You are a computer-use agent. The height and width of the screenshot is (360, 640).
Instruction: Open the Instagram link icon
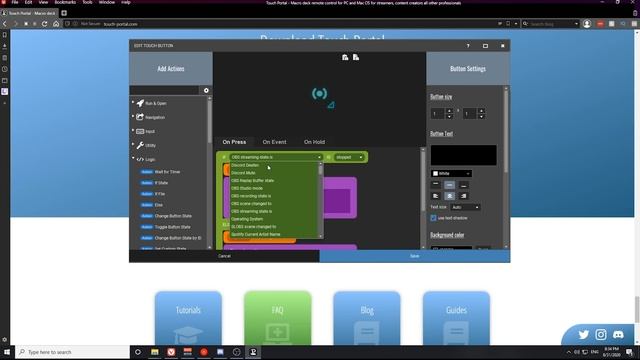[601, 334]
